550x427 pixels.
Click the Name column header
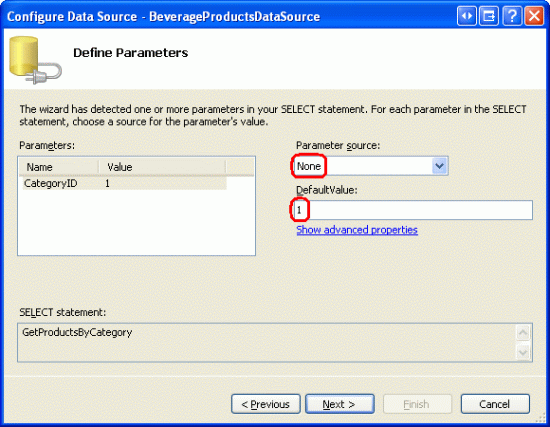pos(59,167)
